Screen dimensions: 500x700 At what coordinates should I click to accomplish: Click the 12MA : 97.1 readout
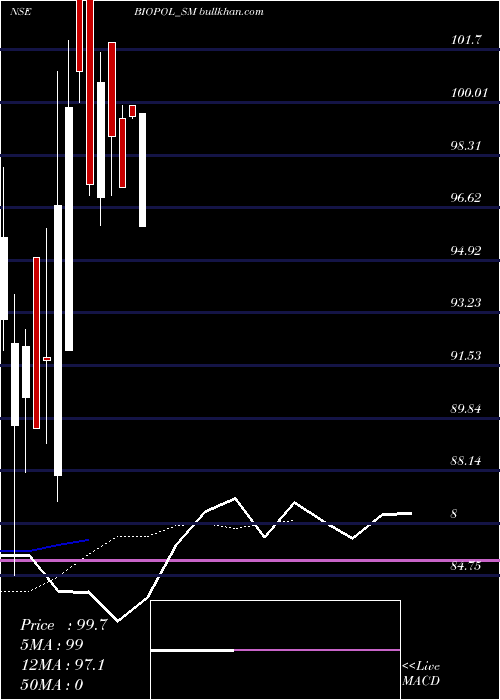(x=62, y=665)
